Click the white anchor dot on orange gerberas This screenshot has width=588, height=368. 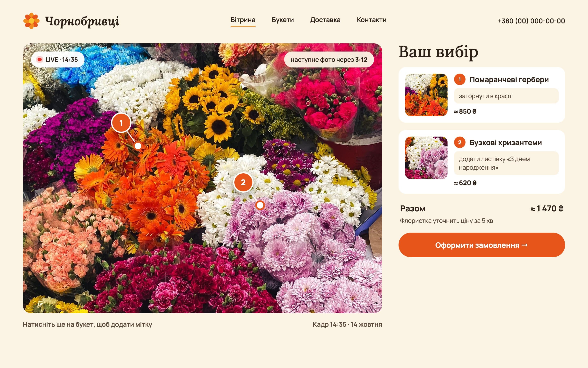[138, 146]
